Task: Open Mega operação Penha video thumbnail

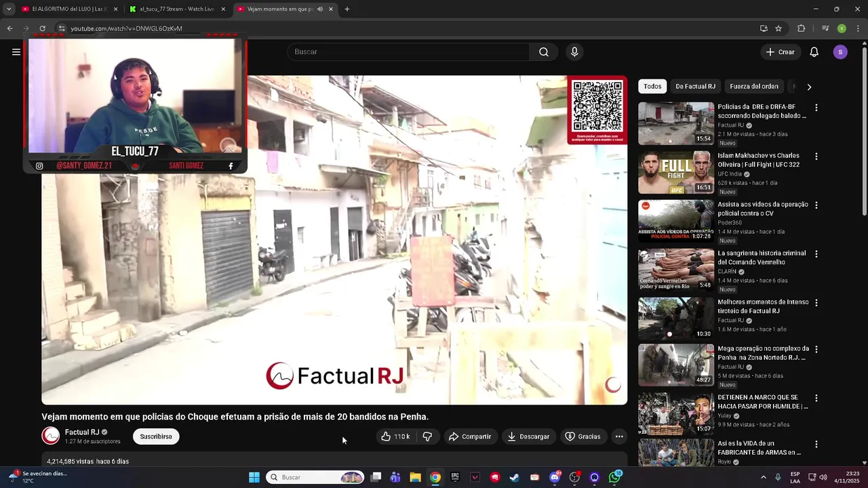Action: (676, 365)
